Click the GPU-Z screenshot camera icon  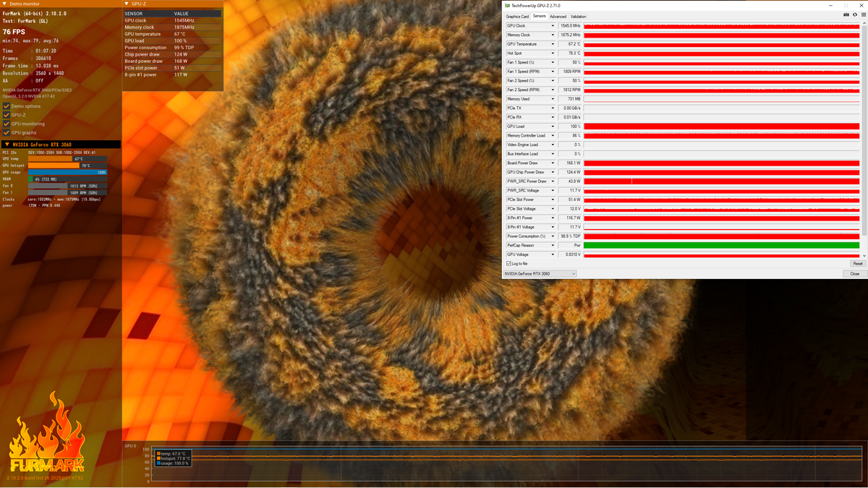tap(846, 14)
